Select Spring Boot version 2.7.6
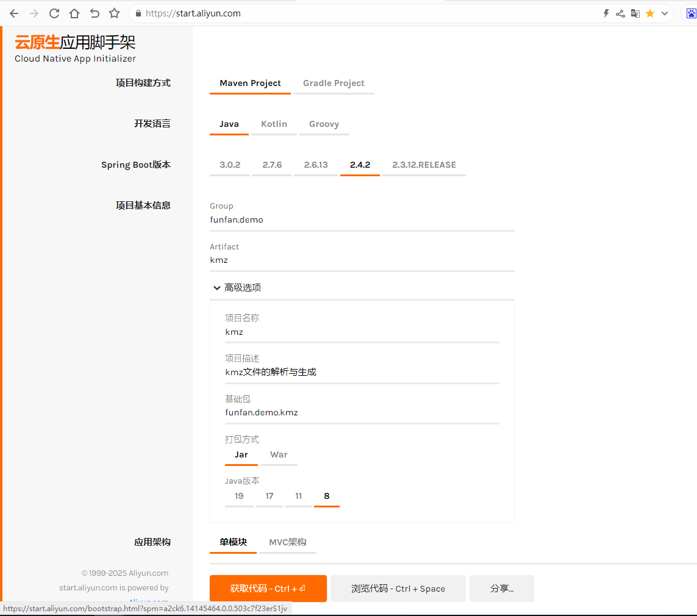697x616 pixels. coord(272,164)
